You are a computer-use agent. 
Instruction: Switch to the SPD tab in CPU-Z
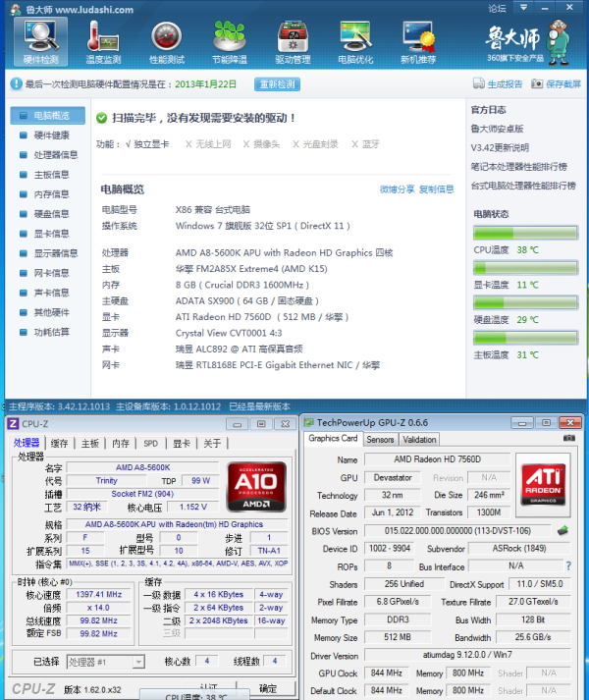coord(151,444)
